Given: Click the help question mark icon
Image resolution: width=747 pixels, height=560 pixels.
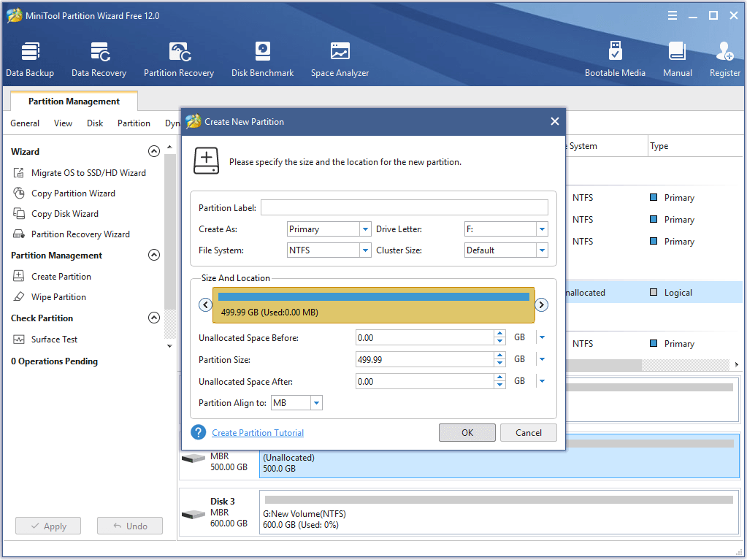Looking at the screenshot, I should 198,432.
